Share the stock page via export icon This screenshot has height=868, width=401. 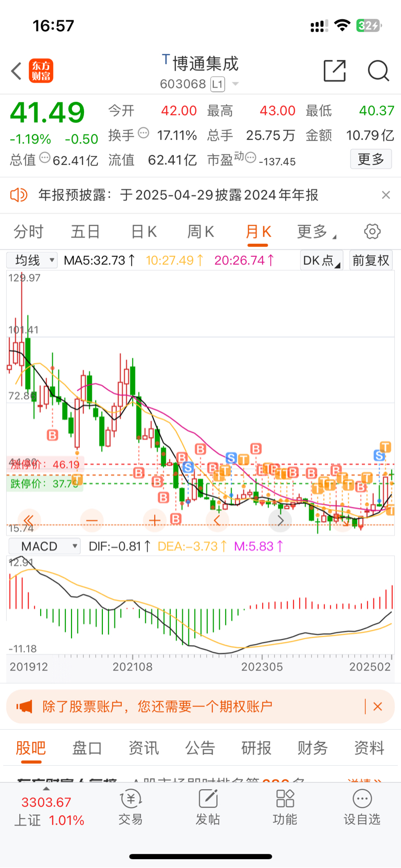(x=335, y=70)
